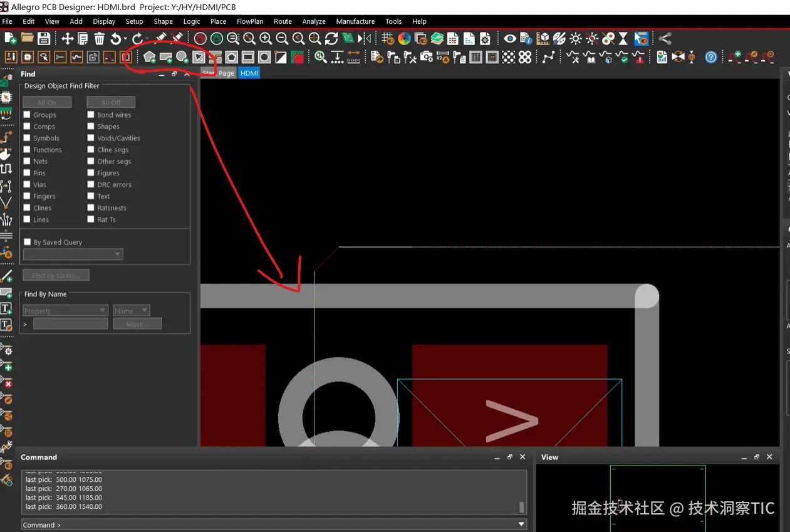
Task: Open the Undo dropdown arrow
Action: point(125,39)
